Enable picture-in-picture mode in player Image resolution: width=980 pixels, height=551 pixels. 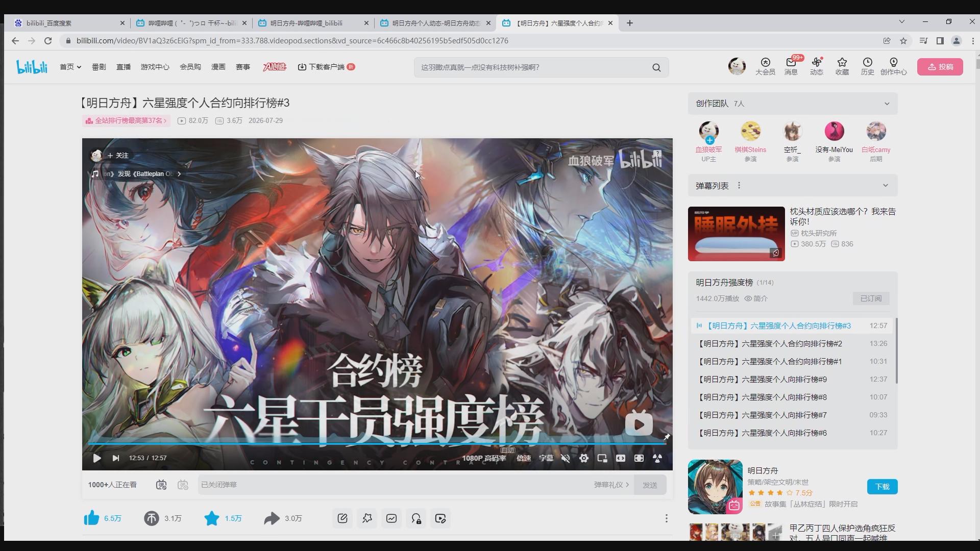pyautogui.click(x=602, y=458)
